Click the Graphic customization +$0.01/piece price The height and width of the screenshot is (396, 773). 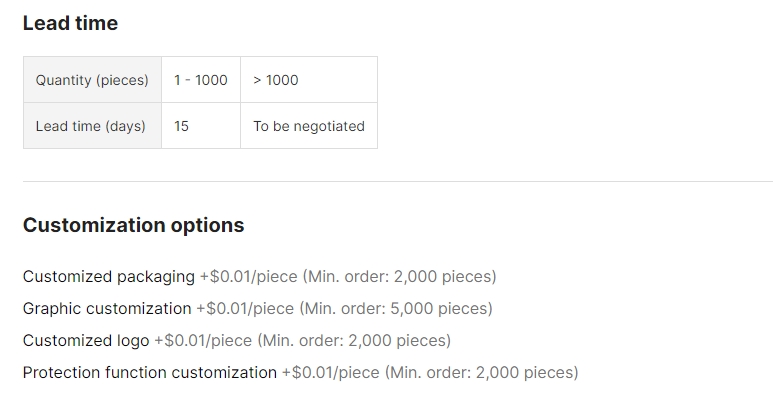coord(245,309)
